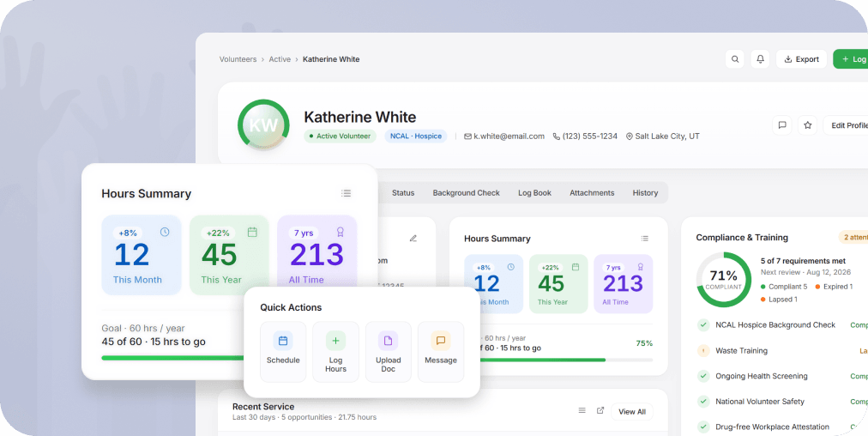Screen dimensions: 868x436
Task: Click the Active Volunteer badge
Action: (340, 136)
